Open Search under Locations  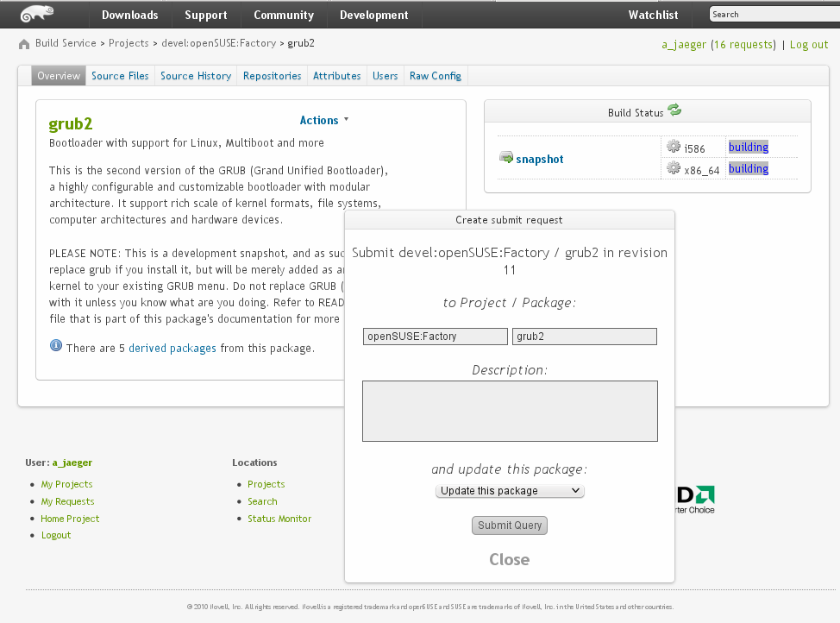(x=262, y=501)
